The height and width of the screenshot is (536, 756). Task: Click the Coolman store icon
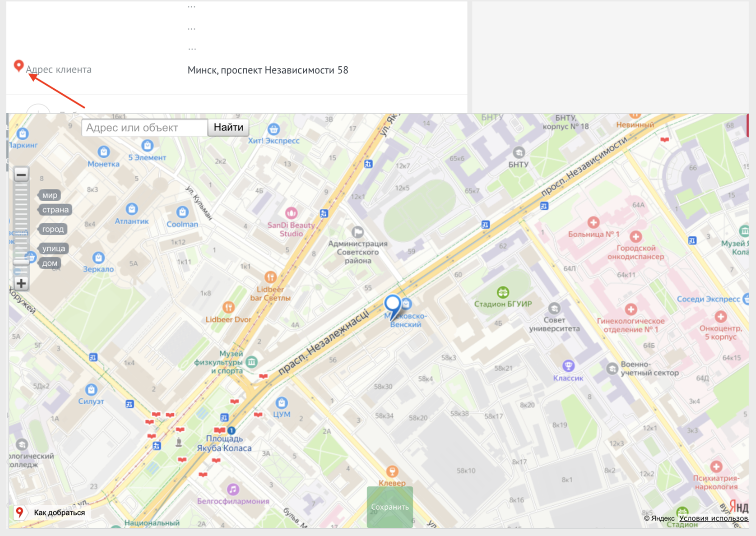[182, 212]
